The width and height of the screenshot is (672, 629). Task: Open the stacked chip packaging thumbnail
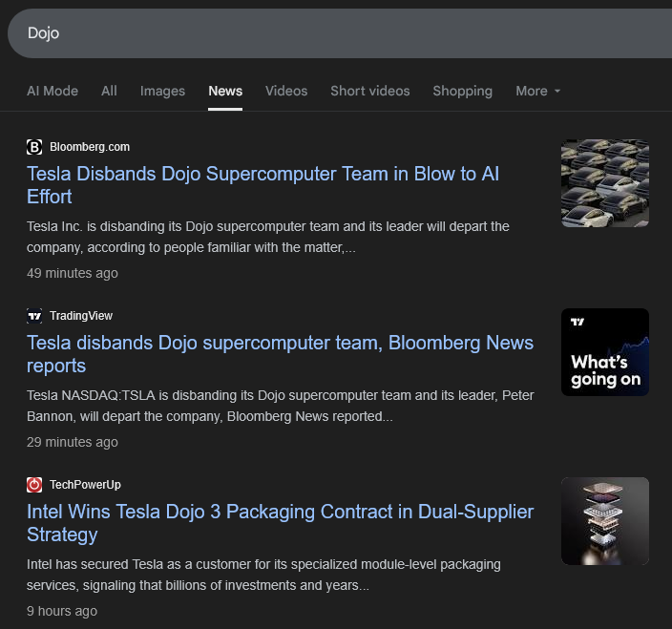(x=605, y=520)
